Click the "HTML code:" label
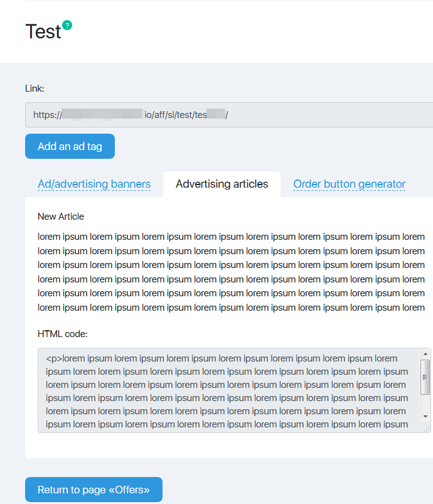Image resolution: width=433 pixels, height=504 pixels. [62, 334]
